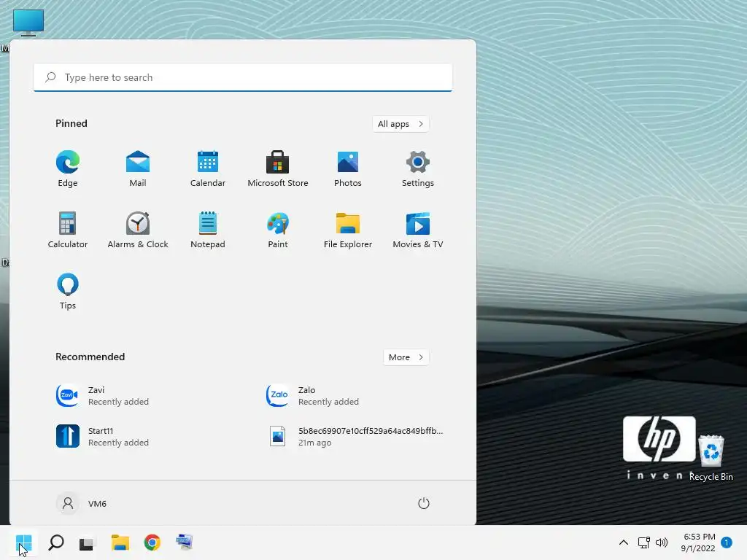The image size is (747, 560).
Task: Launch Google Chrome from taskbar
Action: [x=152, y=542]
